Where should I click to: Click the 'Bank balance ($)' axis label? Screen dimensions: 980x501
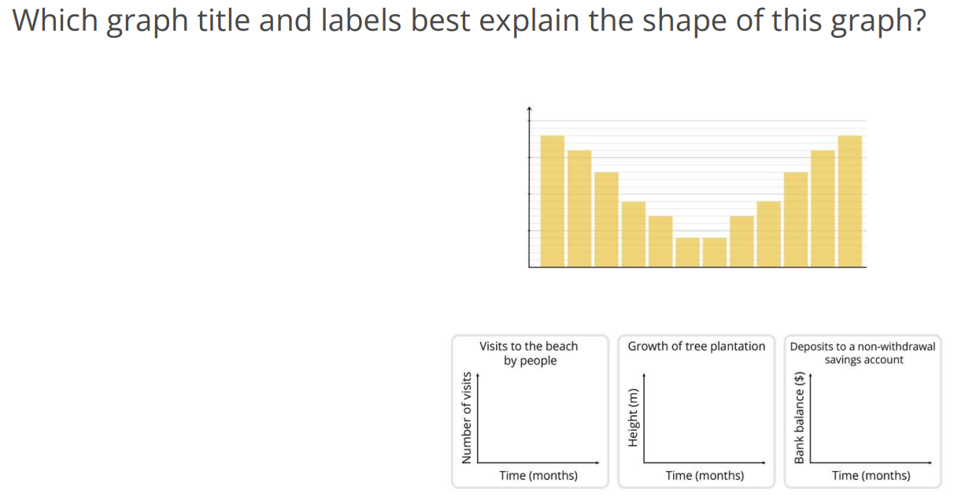point(799,417)
